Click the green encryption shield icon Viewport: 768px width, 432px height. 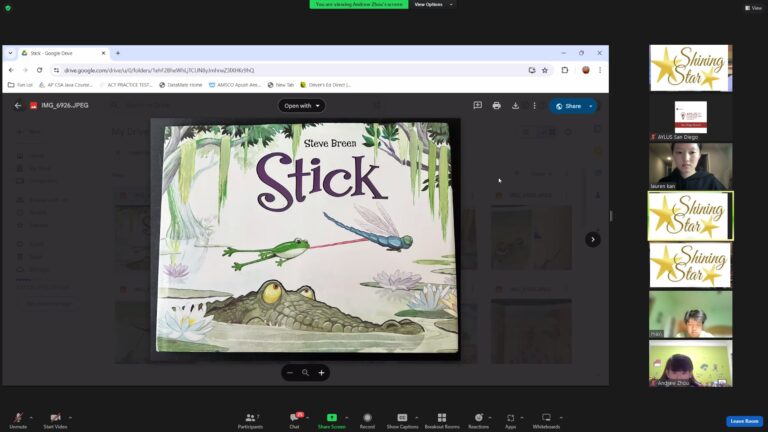8,8
